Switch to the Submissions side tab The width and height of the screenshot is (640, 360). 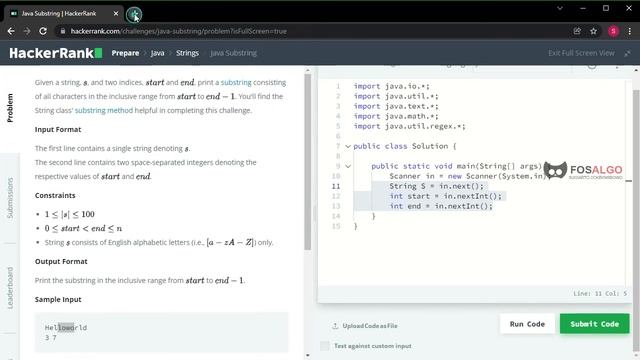pos(10,198)
